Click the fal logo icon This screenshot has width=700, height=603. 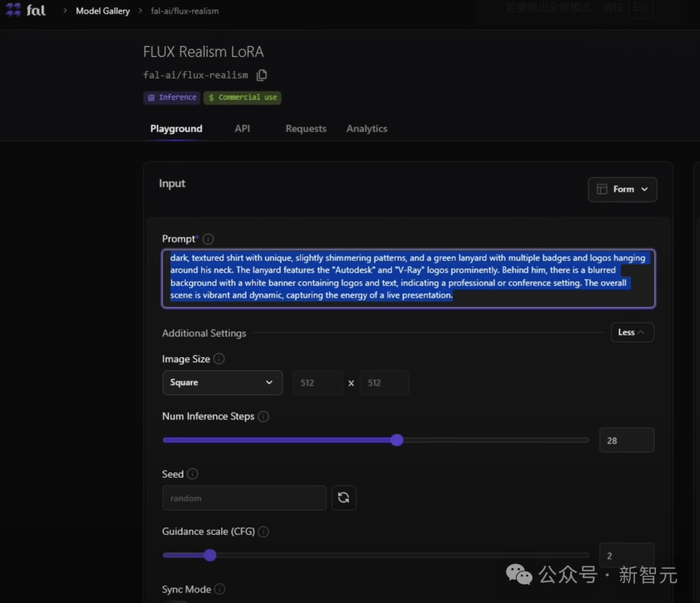pyautogui.click(x=14, y=10)
